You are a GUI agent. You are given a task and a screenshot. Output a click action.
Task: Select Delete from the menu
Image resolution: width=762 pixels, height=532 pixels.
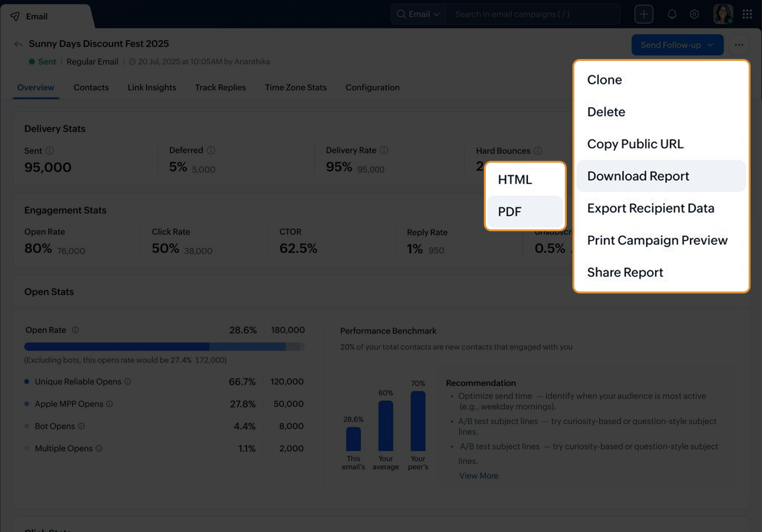pos(661,112)
